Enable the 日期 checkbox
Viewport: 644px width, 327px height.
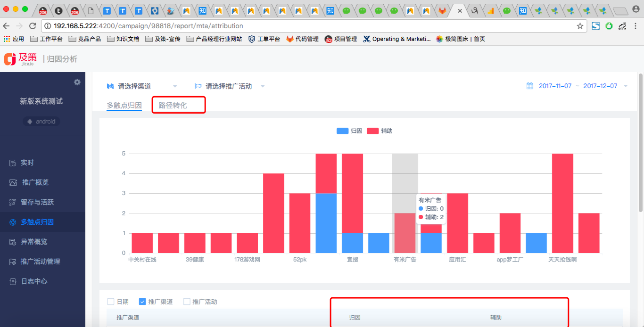(x=111, y=302)
